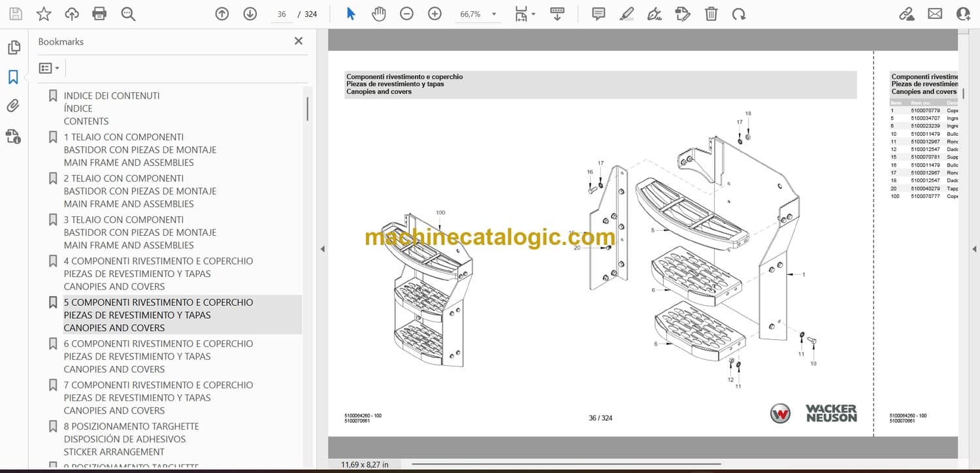Expand the bookmarks options menu dropdown
This screenshot has width=980, height=473.
tap(49, 68)
